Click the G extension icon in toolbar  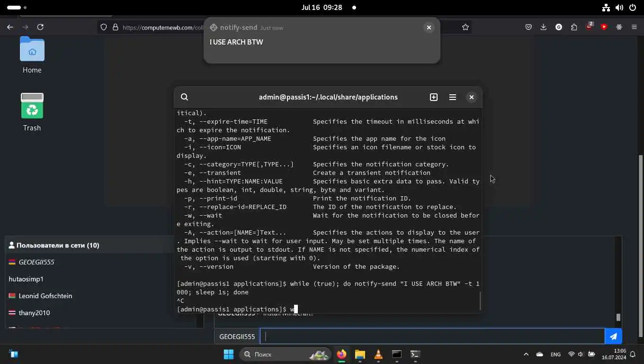point(559,27)
